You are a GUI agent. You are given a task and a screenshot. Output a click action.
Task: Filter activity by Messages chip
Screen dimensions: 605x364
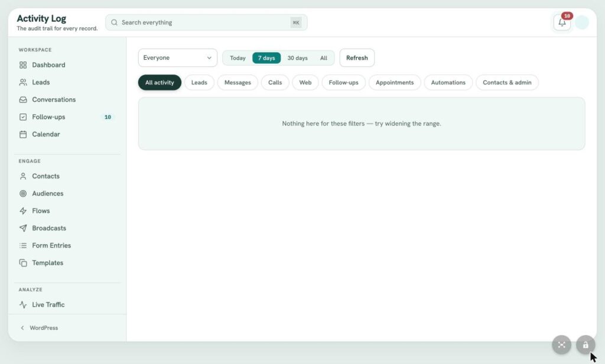(x=238, y=83)
